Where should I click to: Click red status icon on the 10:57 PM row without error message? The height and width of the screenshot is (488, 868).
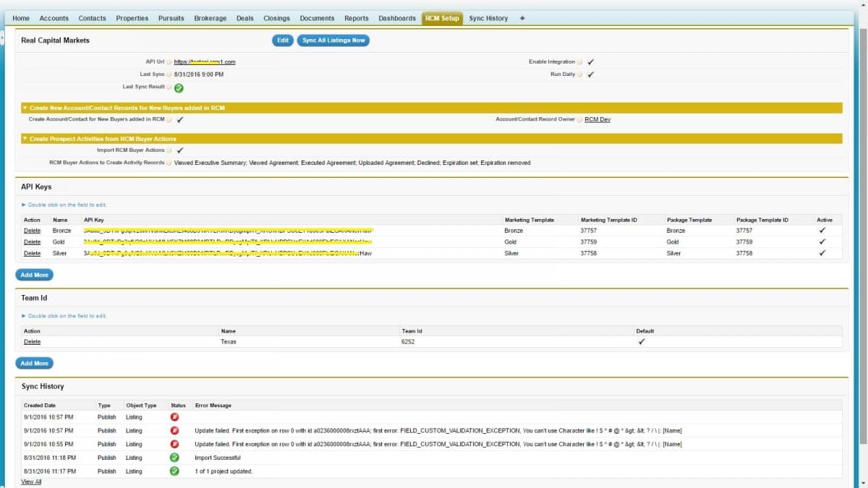(174, 417)
